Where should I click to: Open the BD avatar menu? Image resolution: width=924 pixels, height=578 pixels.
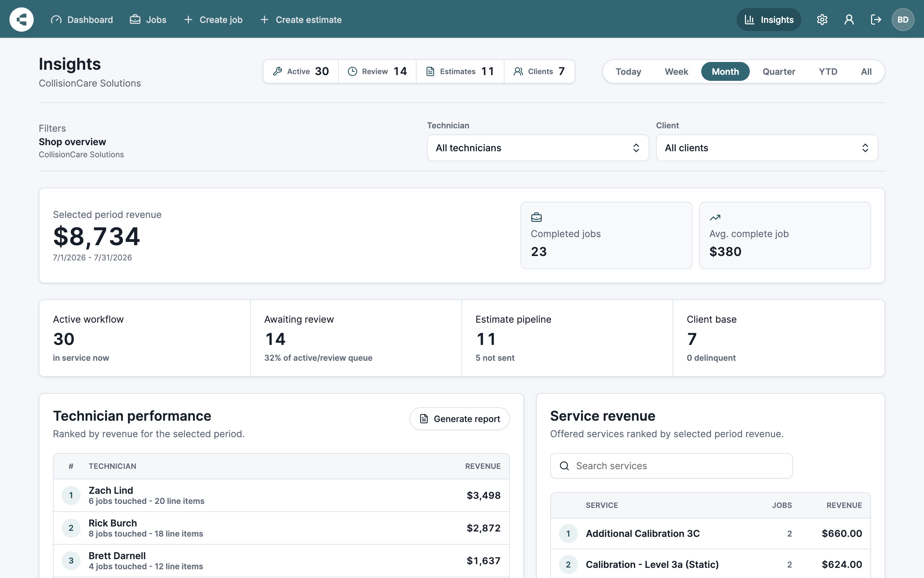click(903, 20)
